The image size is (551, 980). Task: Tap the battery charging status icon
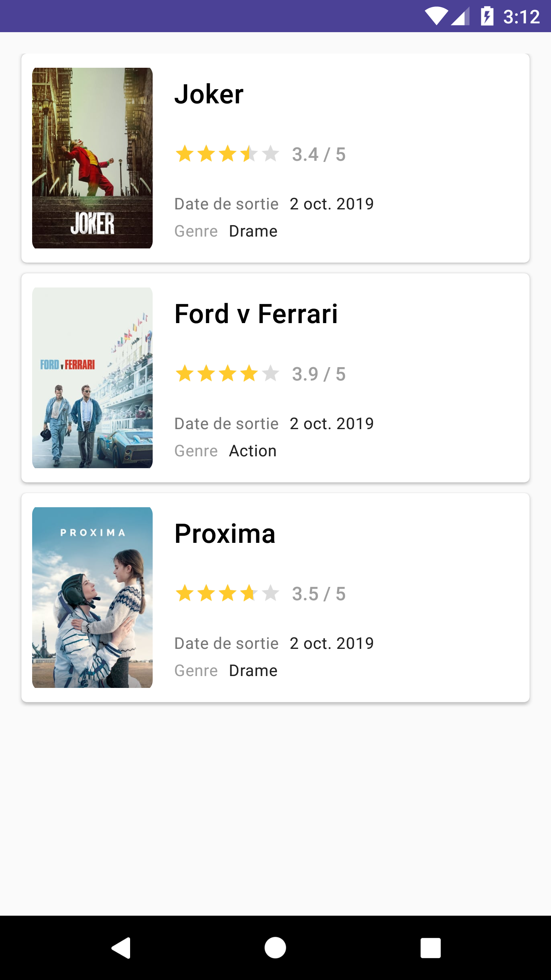487,16
